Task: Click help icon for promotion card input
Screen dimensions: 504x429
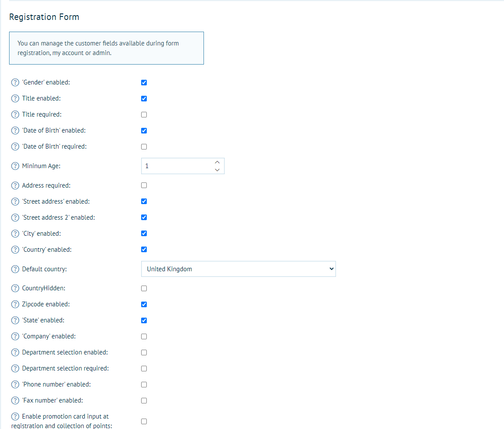Action: pos(15,416)
